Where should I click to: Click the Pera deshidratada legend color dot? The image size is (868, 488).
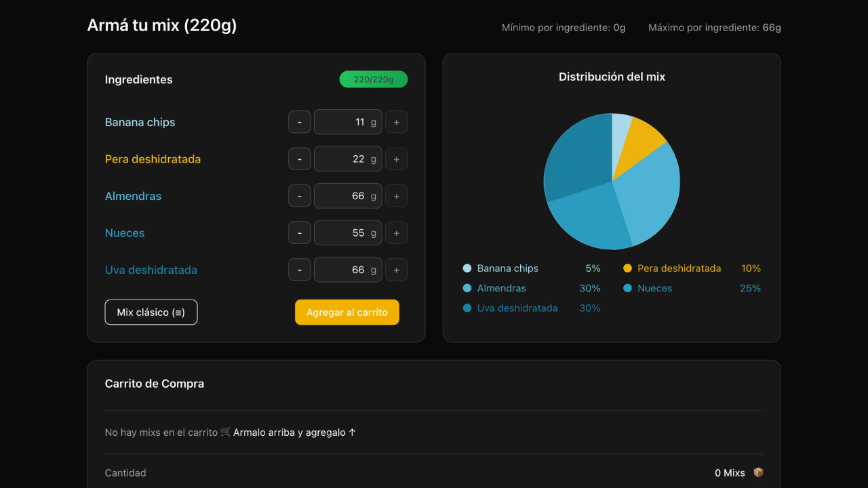629,268
